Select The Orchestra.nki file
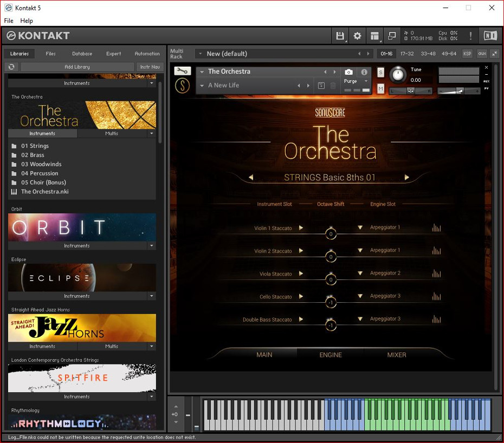504x443 pixels. coord(44,192)
